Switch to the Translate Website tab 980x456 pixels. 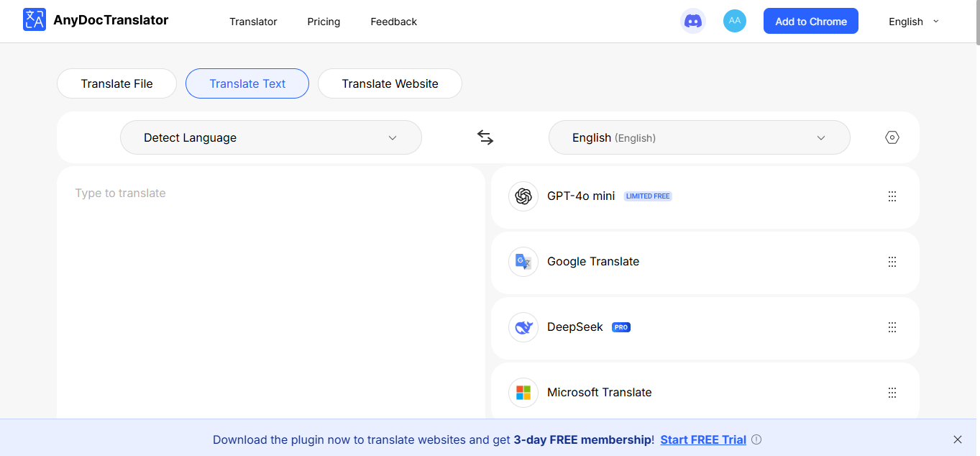pos(390,83)
